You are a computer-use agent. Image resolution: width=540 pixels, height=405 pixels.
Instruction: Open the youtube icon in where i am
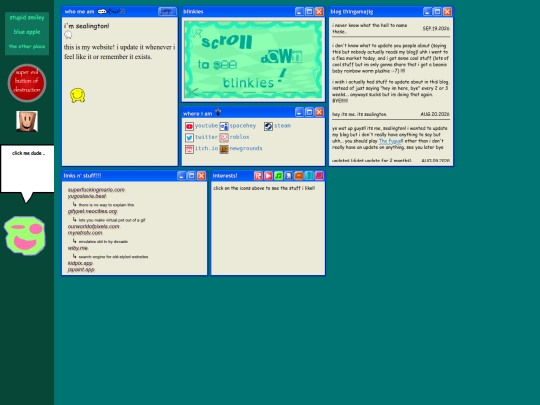189,126
